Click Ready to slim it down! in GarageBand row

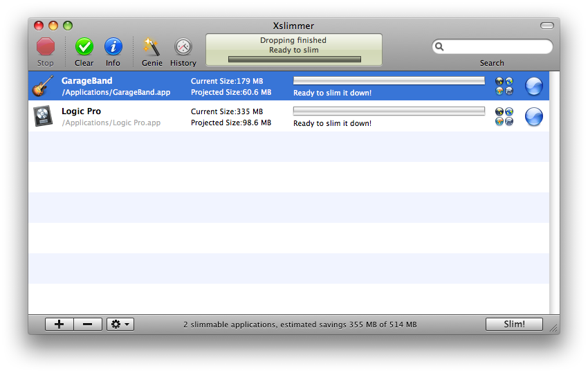tap(332, 93)
